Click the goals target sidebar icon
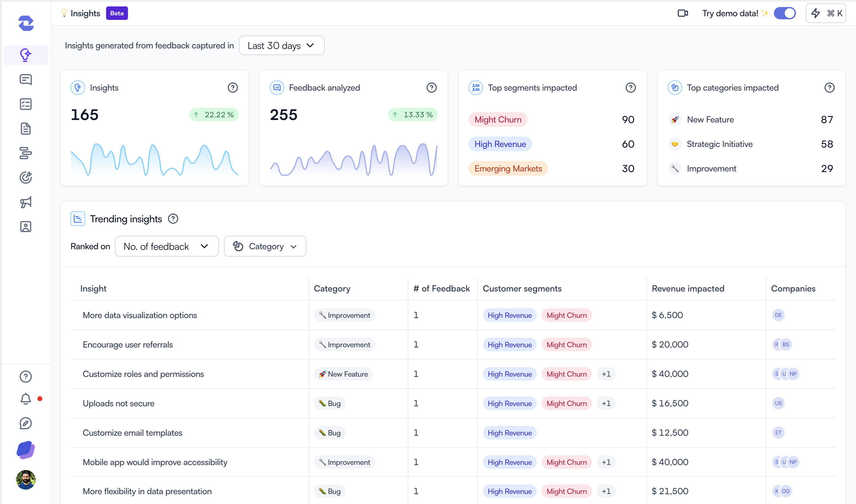 (25, 177)
